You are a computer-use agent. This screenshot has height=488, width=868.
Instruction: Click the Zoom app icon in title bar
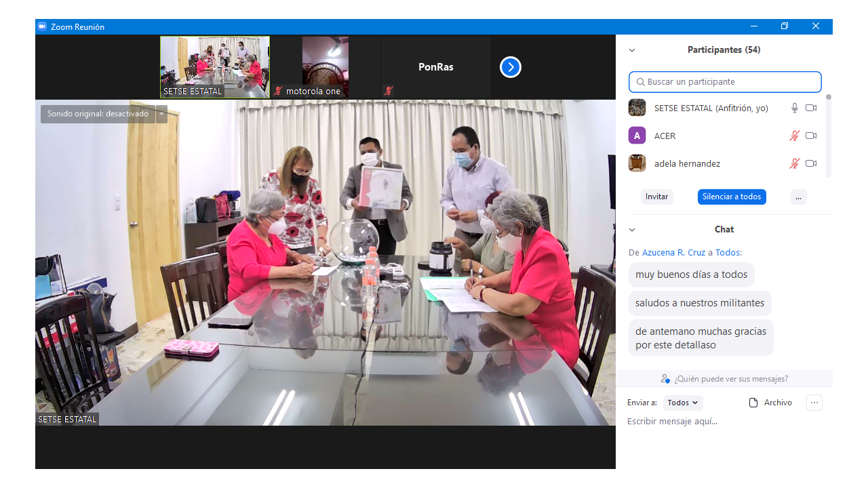click(x=42, y=26)
